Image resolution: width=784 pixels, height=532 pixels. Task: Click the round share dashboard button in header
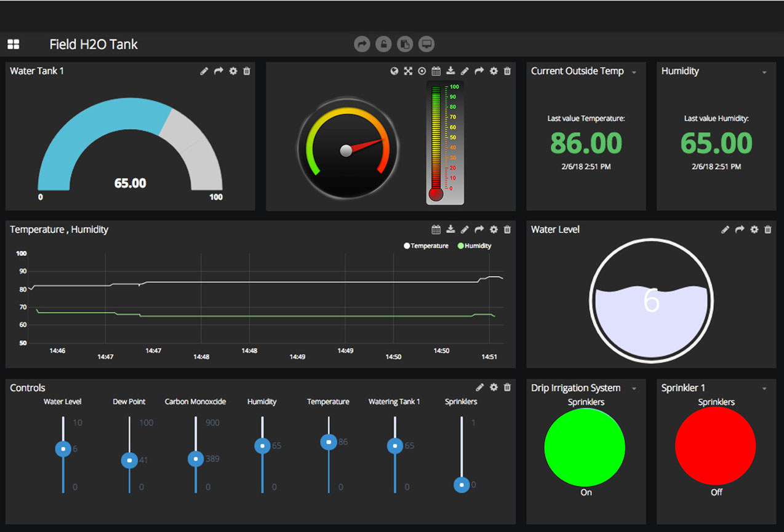click(x=362, y=44)
